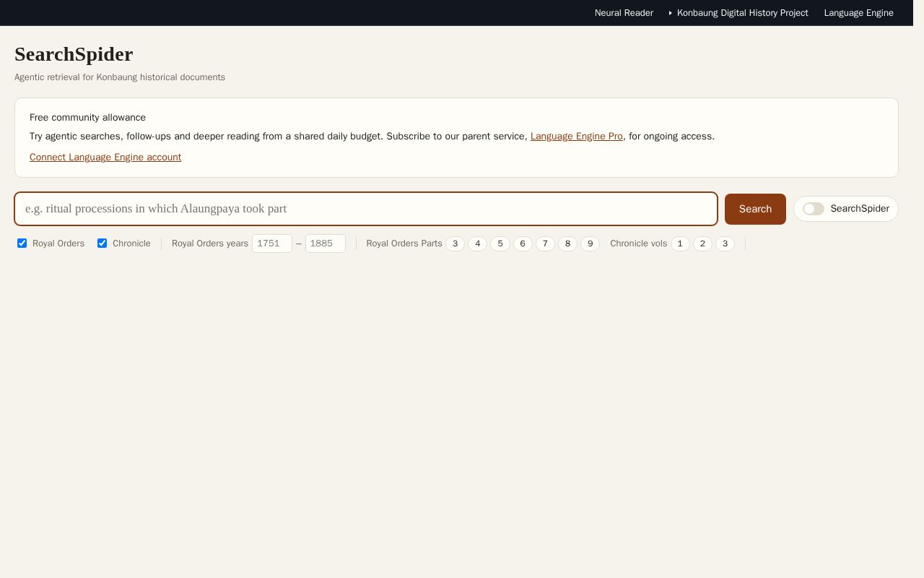Open Language Engine in top navigation
Image resolution: width=924 pixels, height=578 pixels.
coord(858,13)
